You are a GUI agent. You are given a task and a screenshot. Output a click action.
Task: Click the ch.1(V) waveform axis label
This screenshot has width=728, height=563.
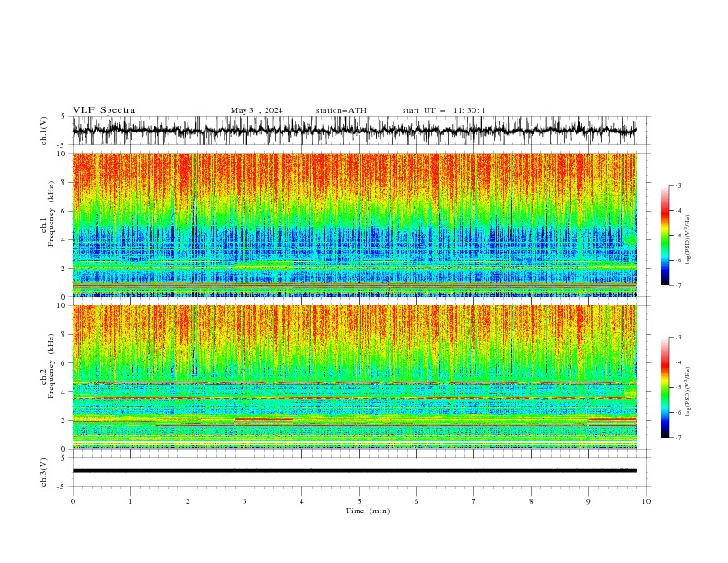[44, 131]
